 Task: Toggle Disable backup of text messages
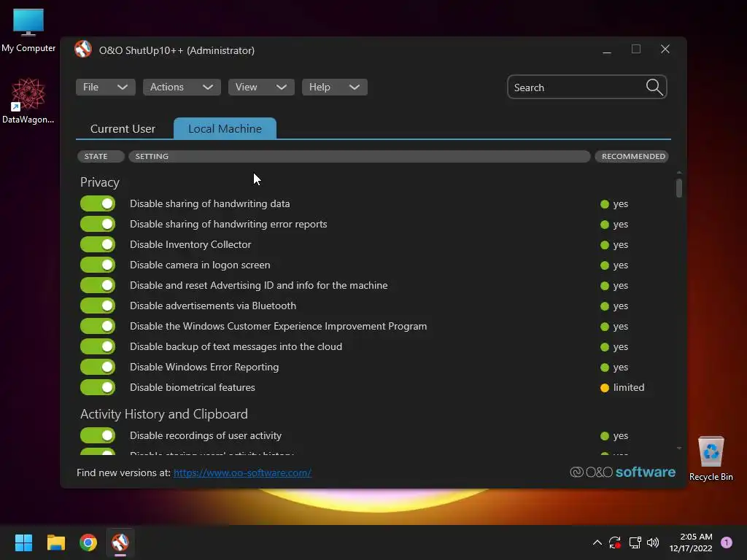pos(98,346)
